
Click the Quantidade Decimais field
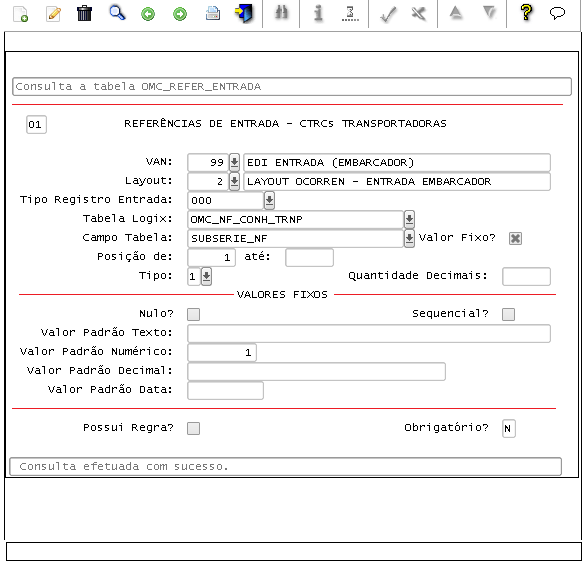tap(526, 277)
